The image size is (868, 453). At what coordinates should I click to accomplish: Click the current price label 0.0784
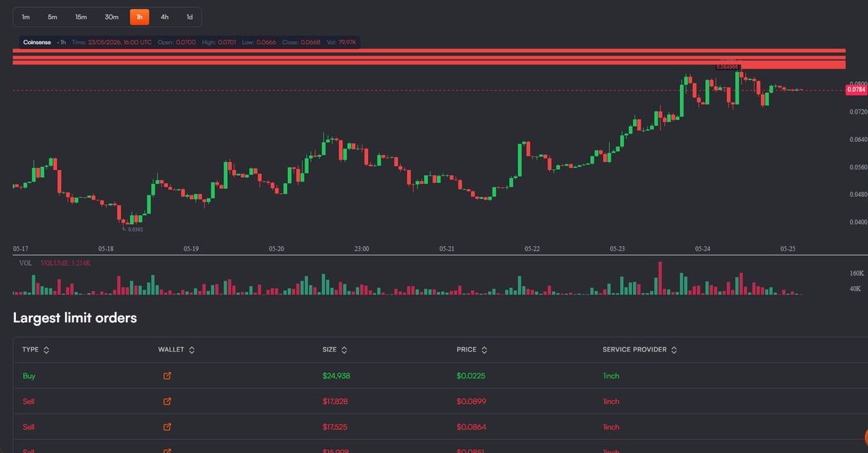pos(856,90)
